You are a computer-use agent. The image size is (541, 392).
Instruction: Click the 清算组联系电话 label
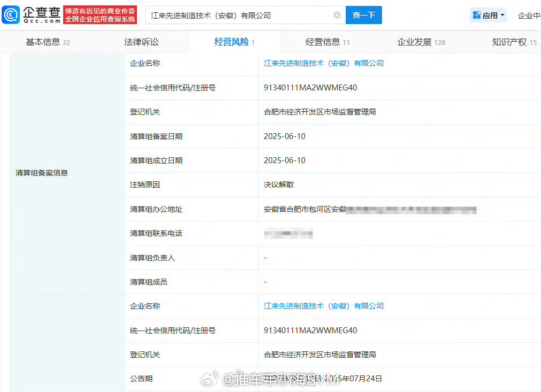click(156, 233)
